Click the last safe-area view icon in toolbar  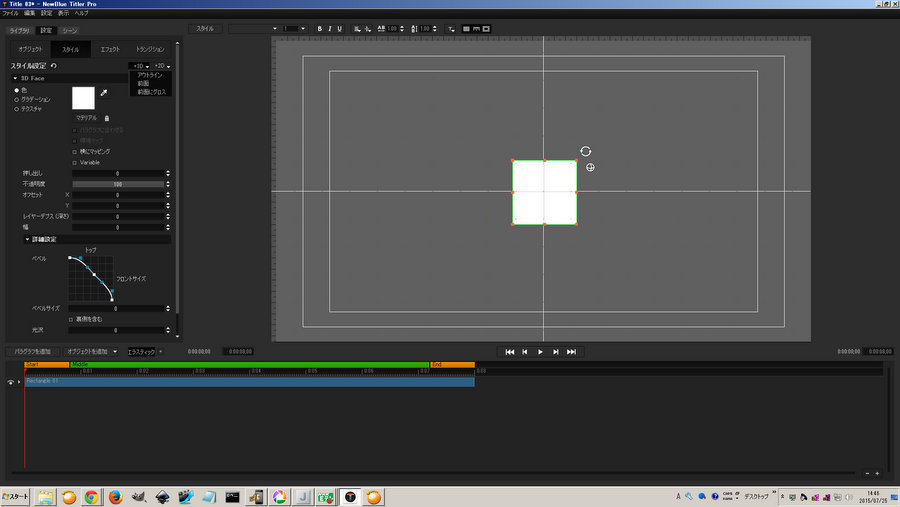tap(486, 29)
